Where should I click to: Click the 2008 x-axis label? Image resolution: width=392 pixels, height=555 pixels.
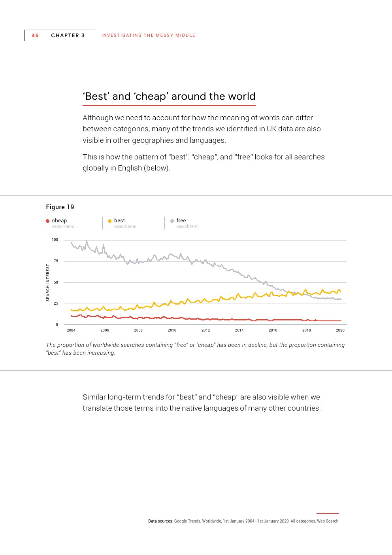click(138, 330)
